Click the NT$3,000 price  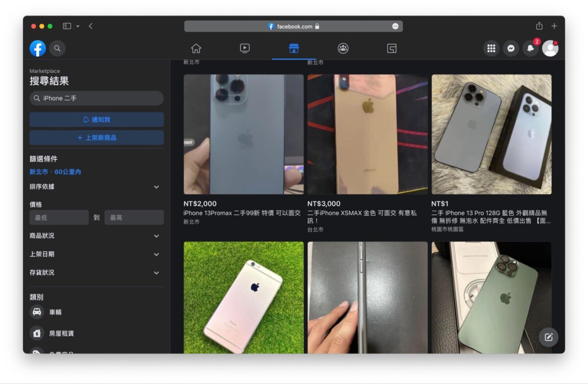324,204
